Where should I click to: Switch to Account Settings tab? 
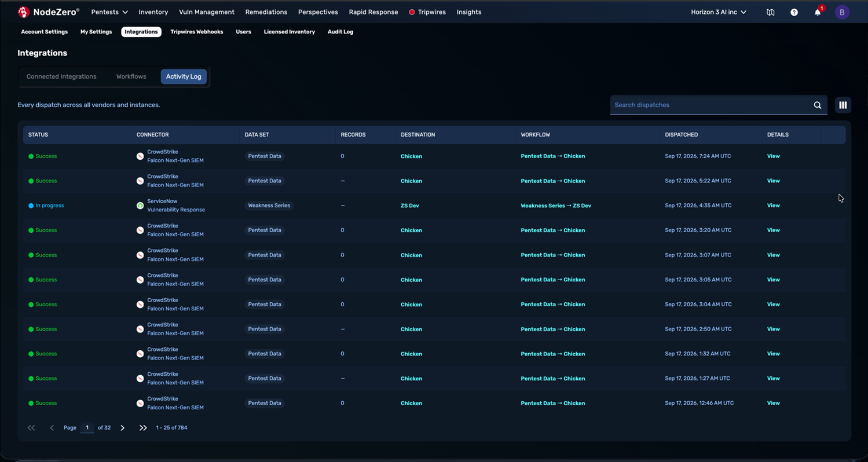pos(45,32)
